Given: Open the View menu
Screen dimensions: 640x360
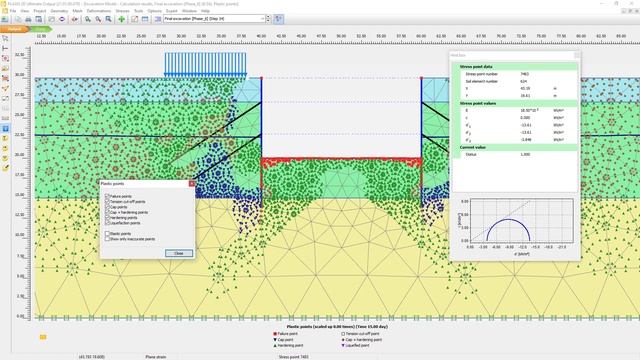Looking at the screenshot, I should (x=24, y=11).
